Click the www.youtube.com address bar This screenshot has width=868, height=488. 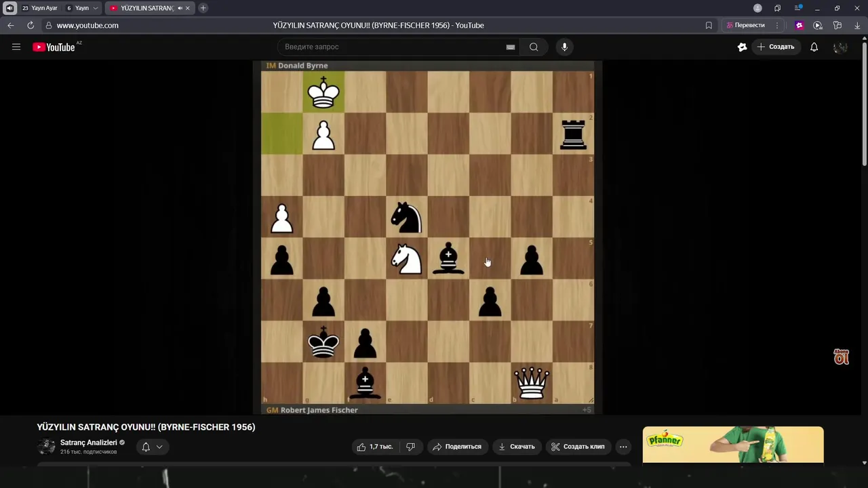point(87,25)
